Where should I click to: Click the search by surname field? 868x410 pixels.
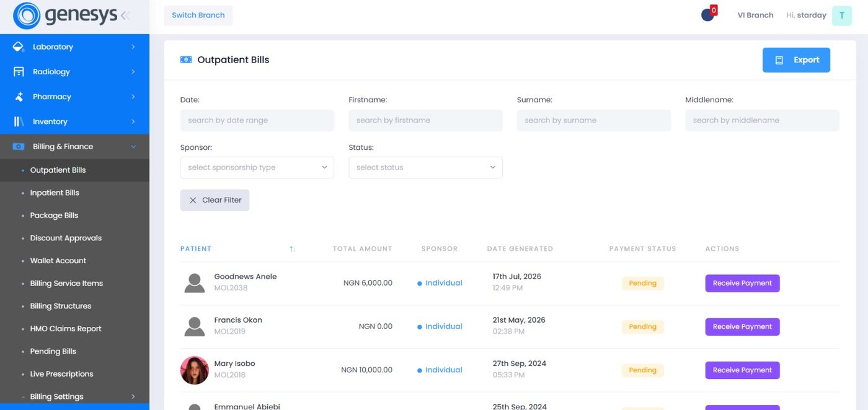click(x=594, y=120)
